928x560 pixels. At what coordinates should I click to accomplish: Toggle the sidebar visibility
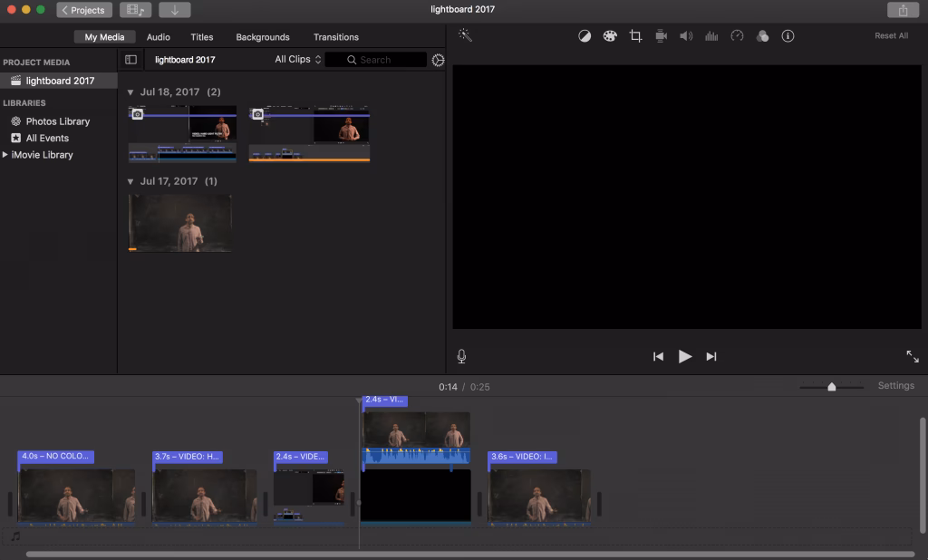coord(130,58)
